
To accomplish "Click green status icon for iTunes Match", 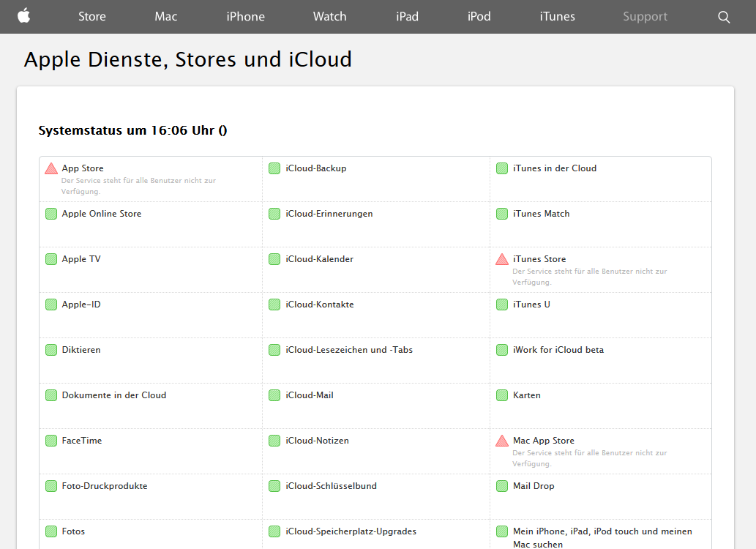I will (x=502, y=214).
